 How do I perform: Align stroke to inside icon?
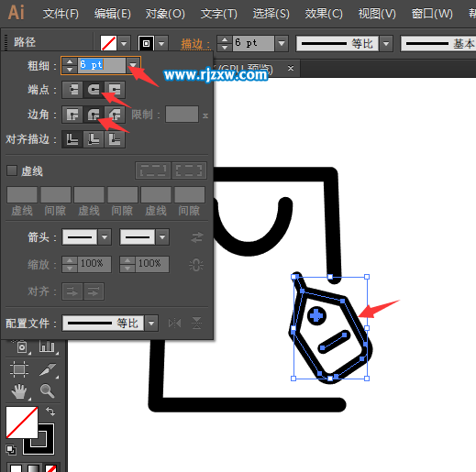point(94,139)
